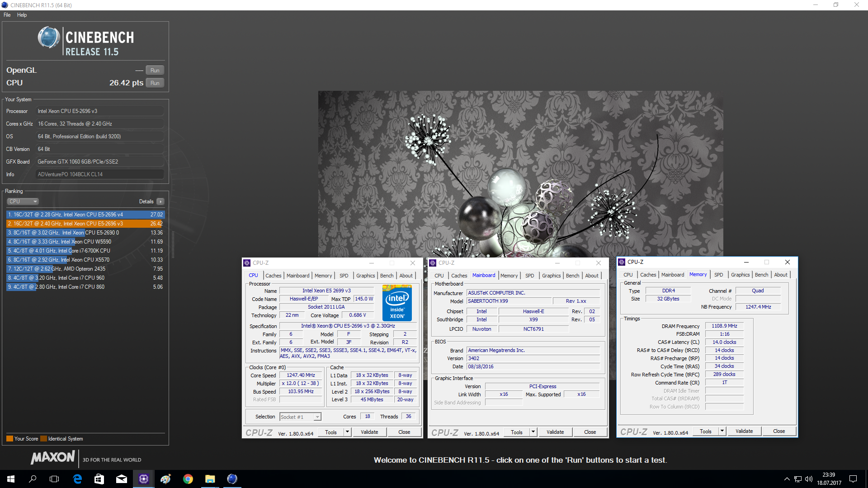Click CPU-Z icon in Mainboard window title
Screen dimensions: 868x488
(433, 263)
